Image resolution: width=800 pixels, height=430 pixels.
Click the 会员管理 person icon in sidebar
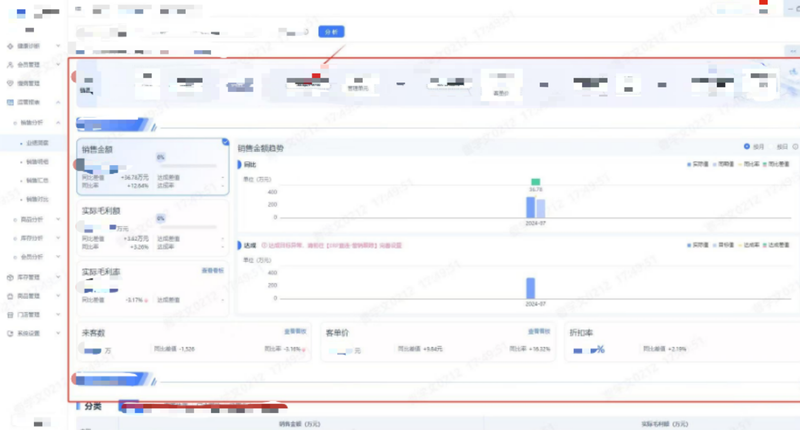click(10, 65)
